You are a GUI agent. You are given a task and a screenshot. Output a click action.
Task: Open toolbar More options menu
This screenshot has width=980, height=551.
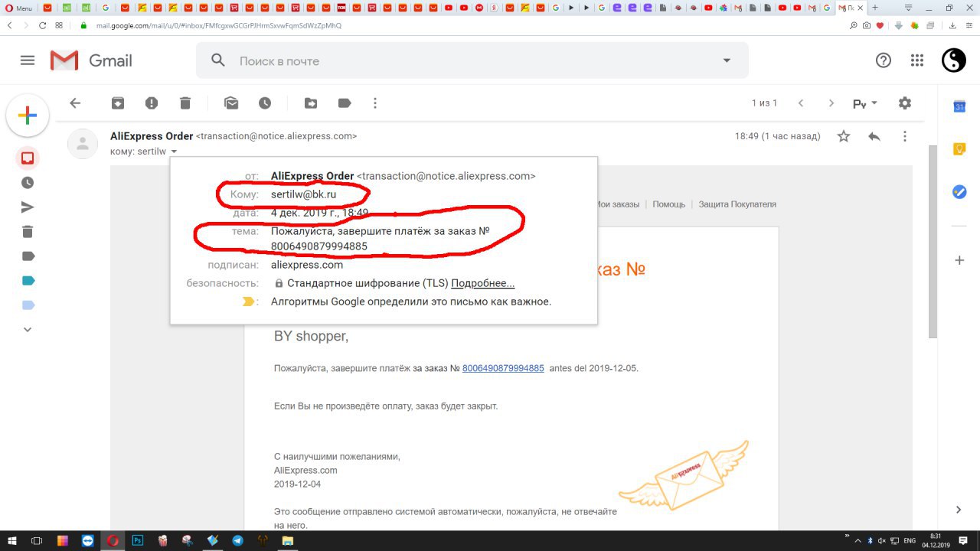point(375,103)
